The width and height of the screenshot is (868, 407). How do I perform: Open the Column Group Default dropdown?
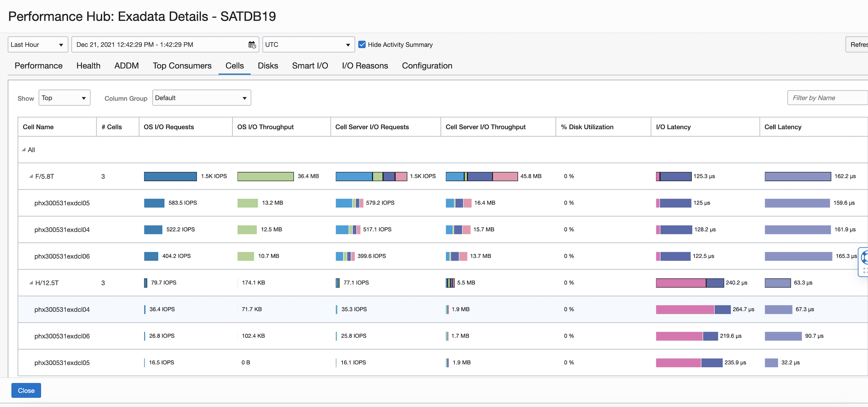(201, 98)
